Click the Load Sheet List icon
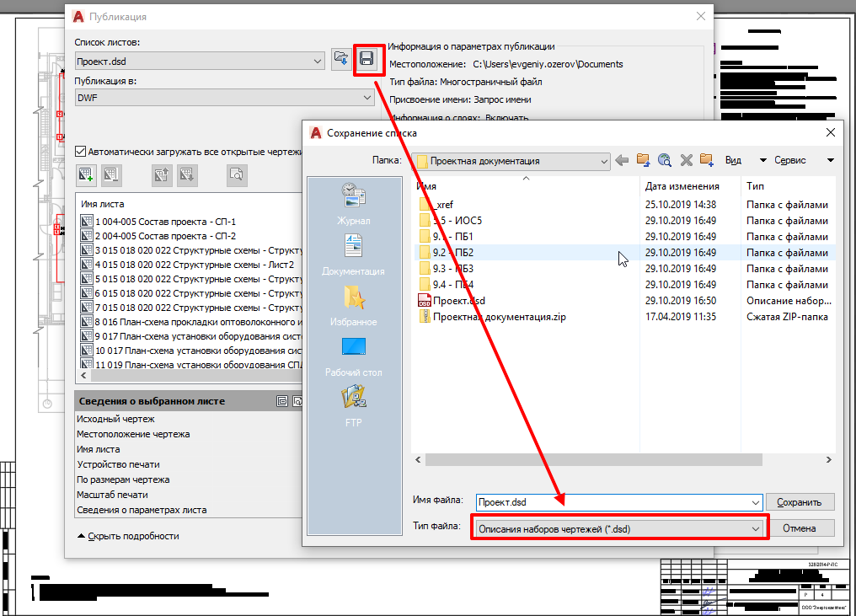The image size is (856, 616). tap(341, 58)
